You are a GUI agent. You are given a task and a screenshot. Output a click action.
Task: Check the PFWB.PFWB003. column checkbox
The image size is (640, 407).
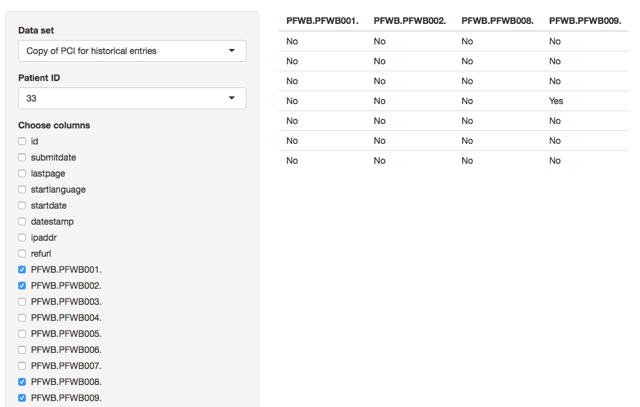[x=23, y=302]
